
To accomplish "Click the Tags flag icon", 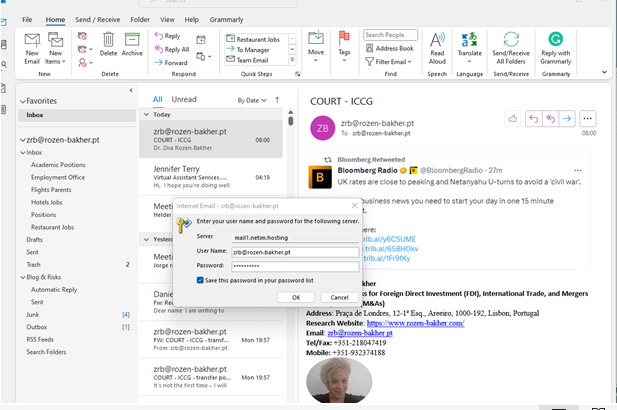I will 344,38.
